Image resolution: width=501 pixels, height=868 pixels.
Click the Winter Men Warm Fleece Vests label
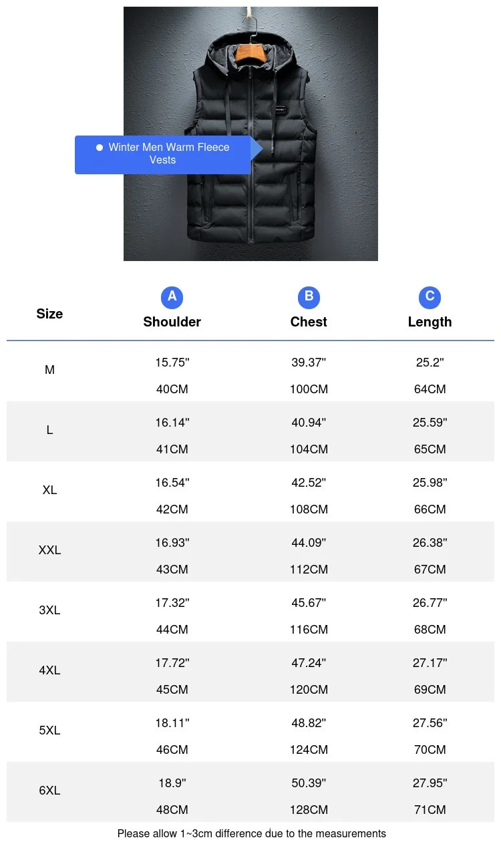[x=168, y=154]
